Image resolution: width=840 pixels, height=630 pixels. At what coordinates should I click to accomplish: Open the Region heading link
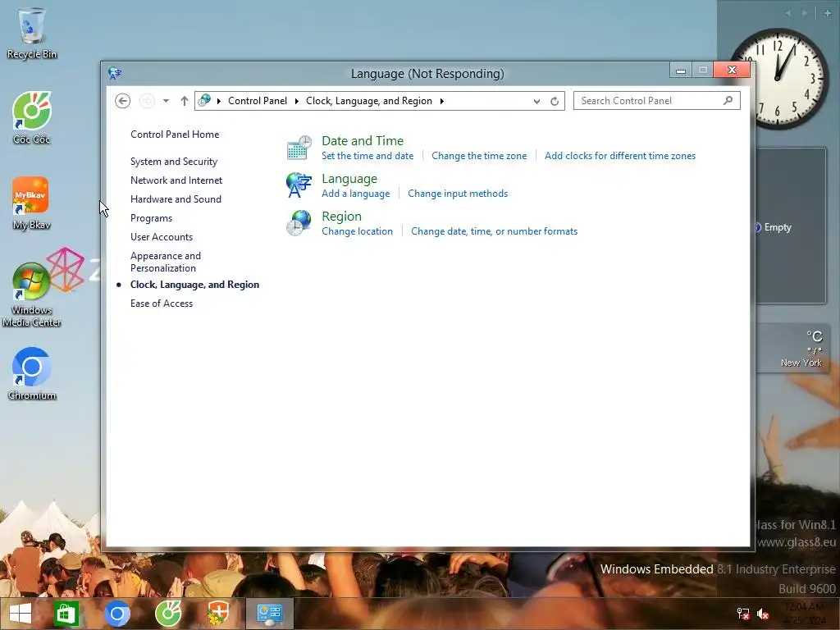pos(342,217)
